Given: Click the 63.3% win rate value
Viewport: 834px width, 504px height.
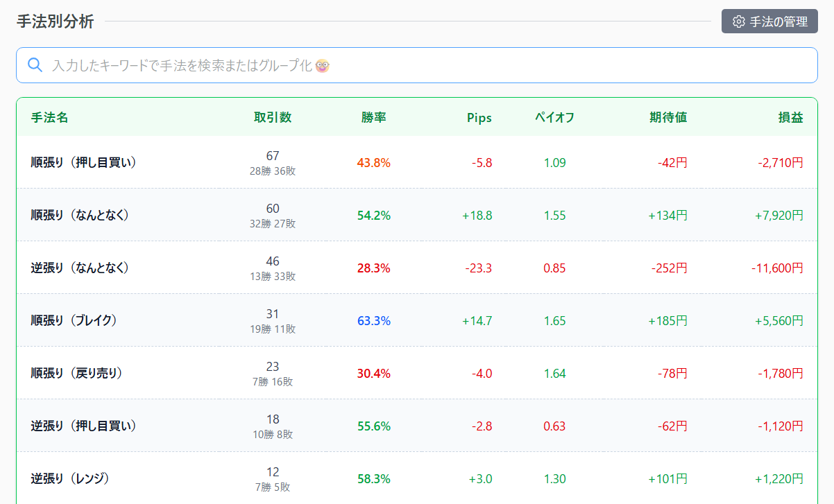Looking at the screenshot, I should (373, 321).
